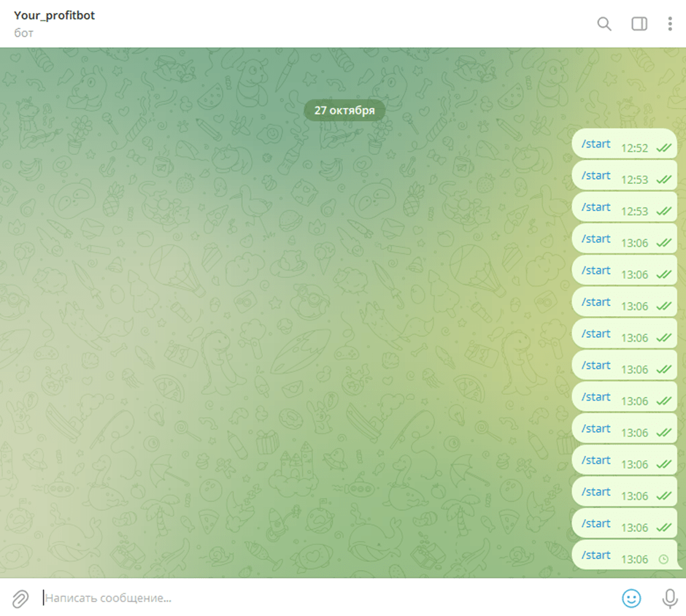Click the double-check read mark at 12:52
The height and width of the screenshot is (616, 686).
663,148
